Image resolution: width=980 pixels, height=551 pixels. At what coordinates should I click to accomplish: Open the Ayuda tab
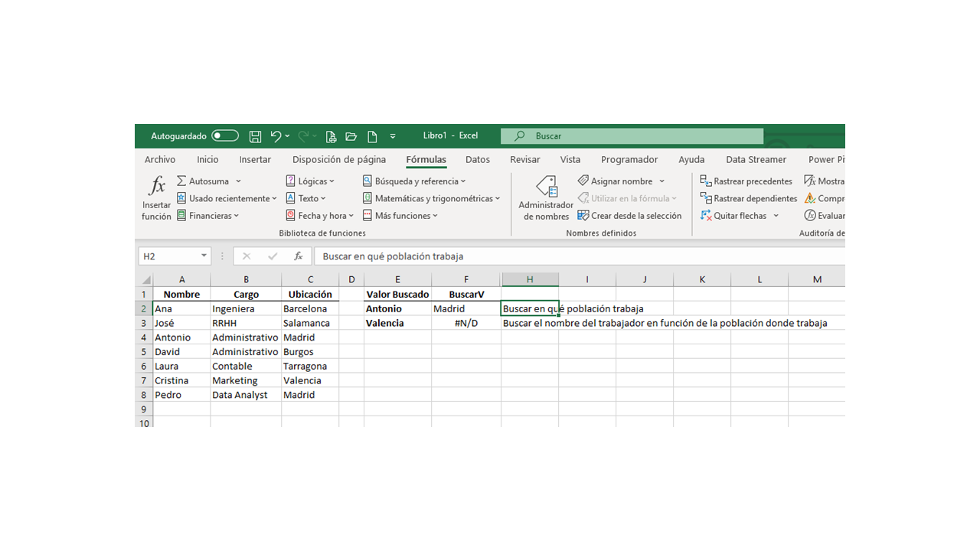point(691,160)
